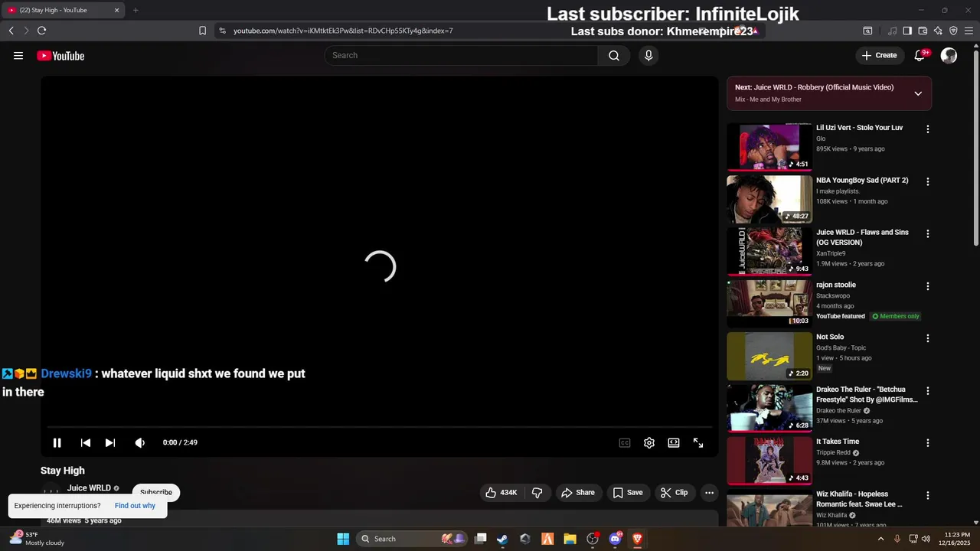
Task: Create a Clip of this video
Action: pyautogui.click(x=674, y=493)
